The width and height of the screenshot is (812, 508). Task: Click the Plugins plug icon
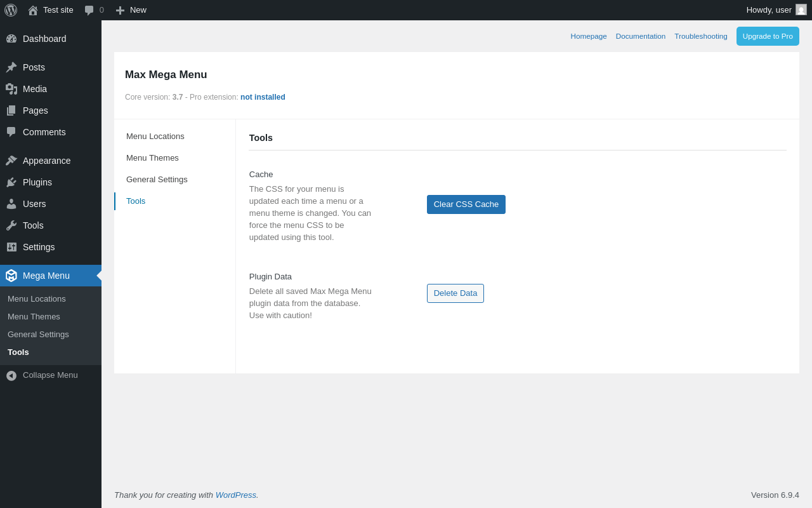(x=11, y=182)
